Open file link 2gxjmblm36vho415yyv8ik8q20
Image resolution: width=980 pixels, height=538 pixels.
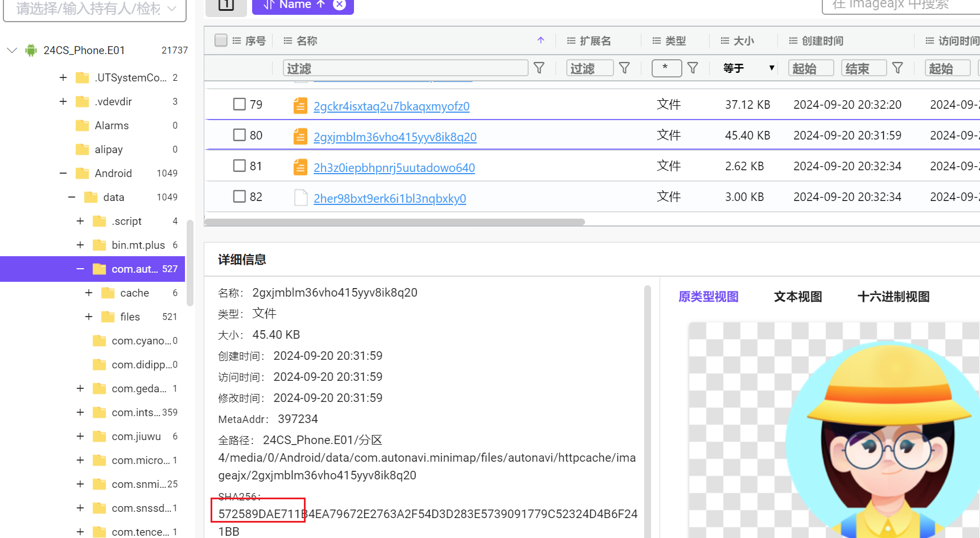pos(395,137)
